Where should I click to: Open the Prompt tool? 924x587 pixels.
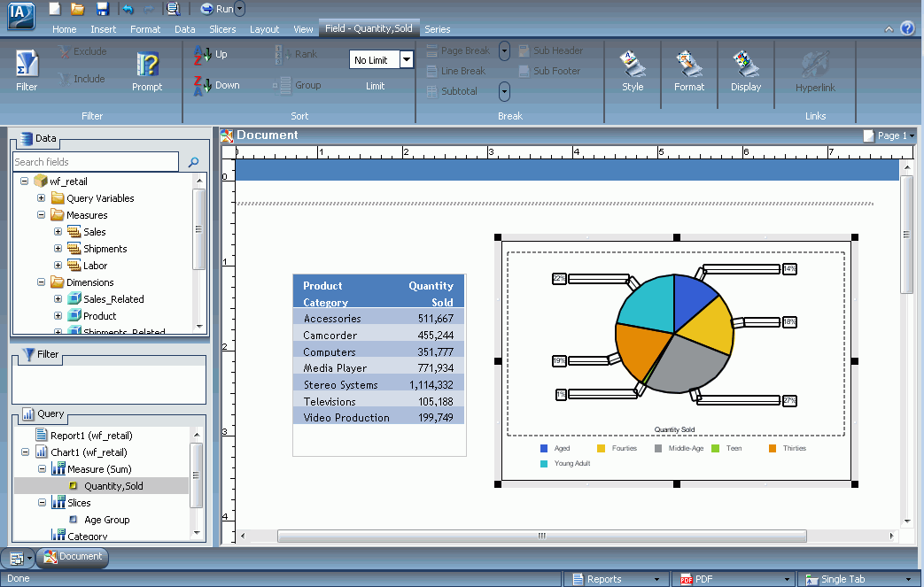click(147, 64)
